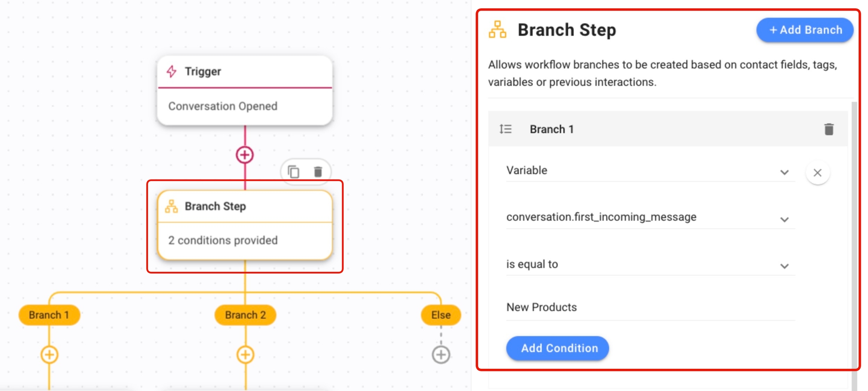The width and height of the screenshot is (868, 391).
Task: Open the 'is equal to' operator dropdown
Action: point(650,265)
